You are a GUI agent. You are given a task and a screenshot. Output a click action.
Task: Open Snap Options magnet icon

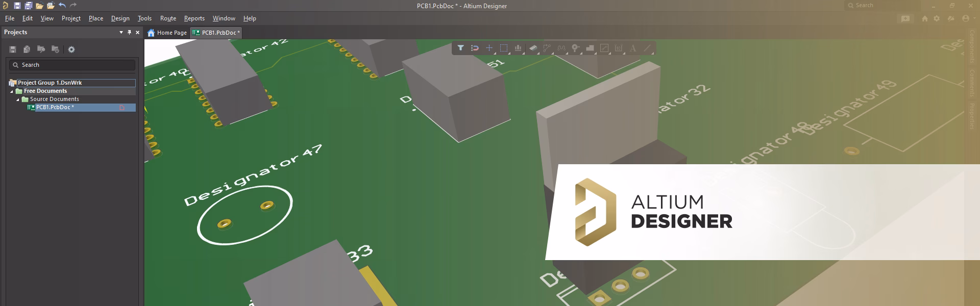click(475, 48)
